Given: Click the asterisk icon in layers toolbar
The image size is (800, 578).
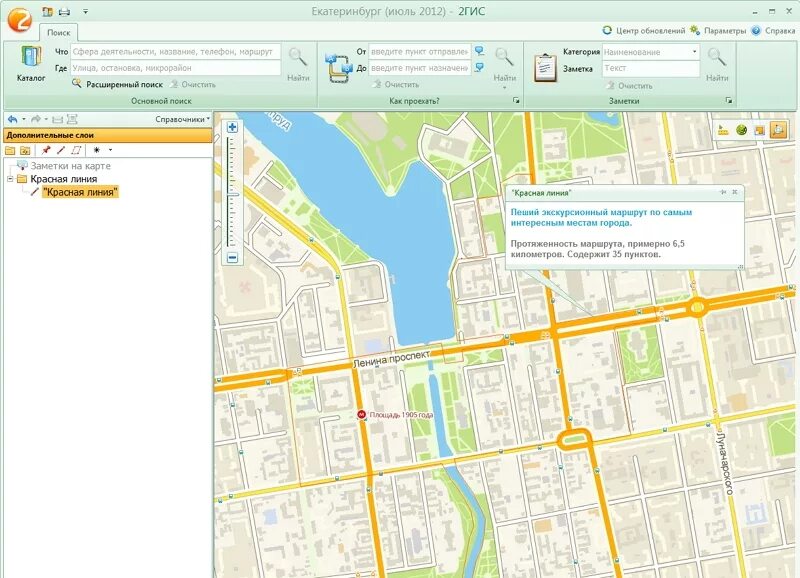Looking at the screenshot, I should coord(96,150).
